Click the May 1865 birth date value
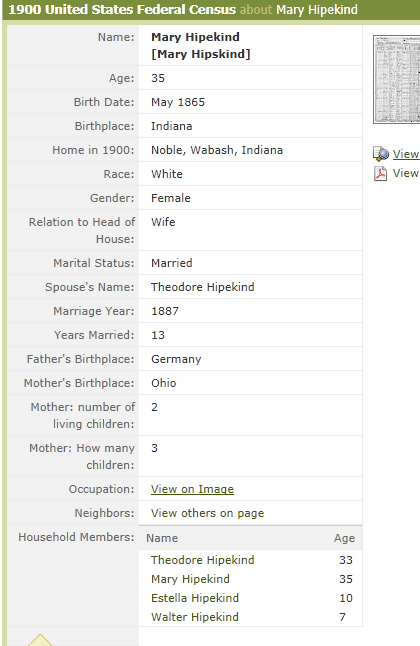Viewport: 420px width, 646px height. click(178, 102)
